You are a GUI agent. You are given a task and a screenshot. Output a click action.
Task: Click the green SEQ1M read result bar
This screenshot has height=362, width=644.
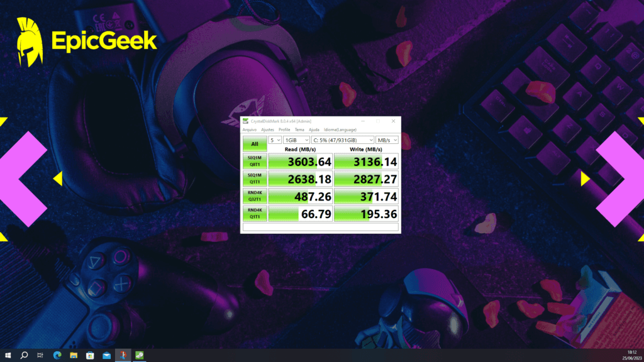tap(302, 161)
